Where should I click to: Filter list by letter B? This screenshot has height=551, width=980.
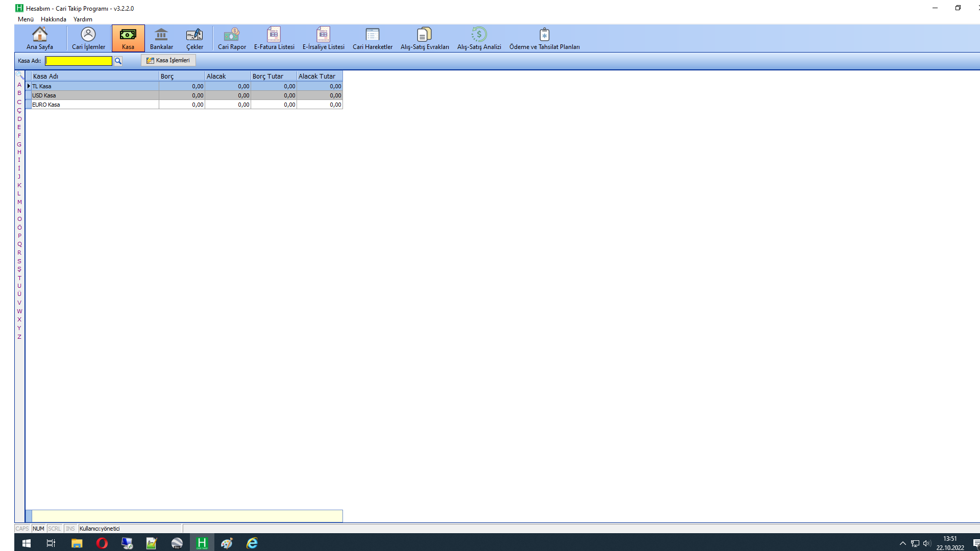tap(19, 93)
